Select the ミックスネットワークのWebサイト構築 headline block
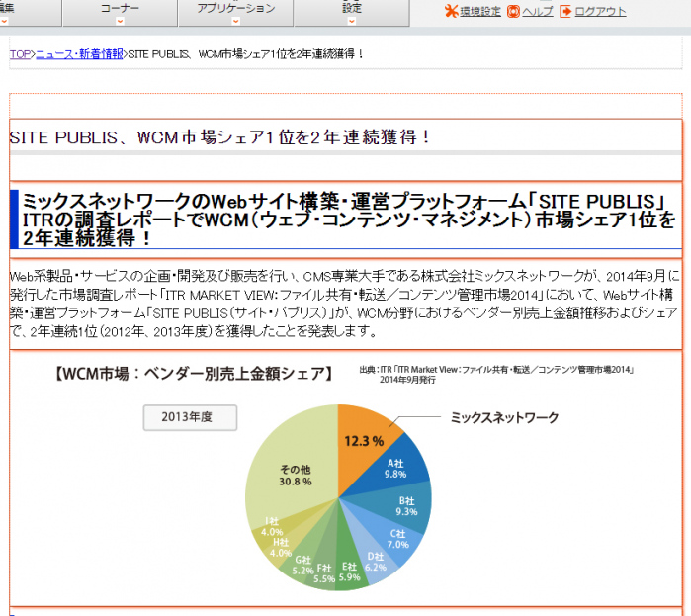 [x=346, y=220]
